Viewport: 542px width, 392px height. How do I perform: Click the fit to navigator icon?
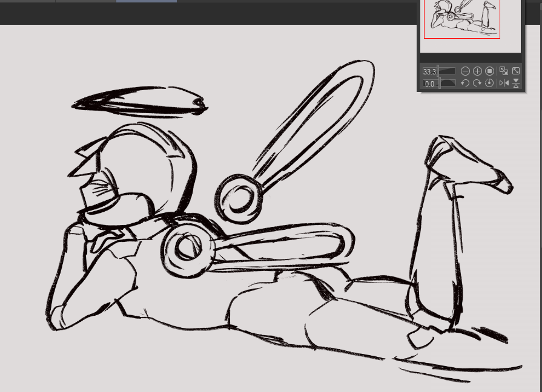(x=504, y=71)
